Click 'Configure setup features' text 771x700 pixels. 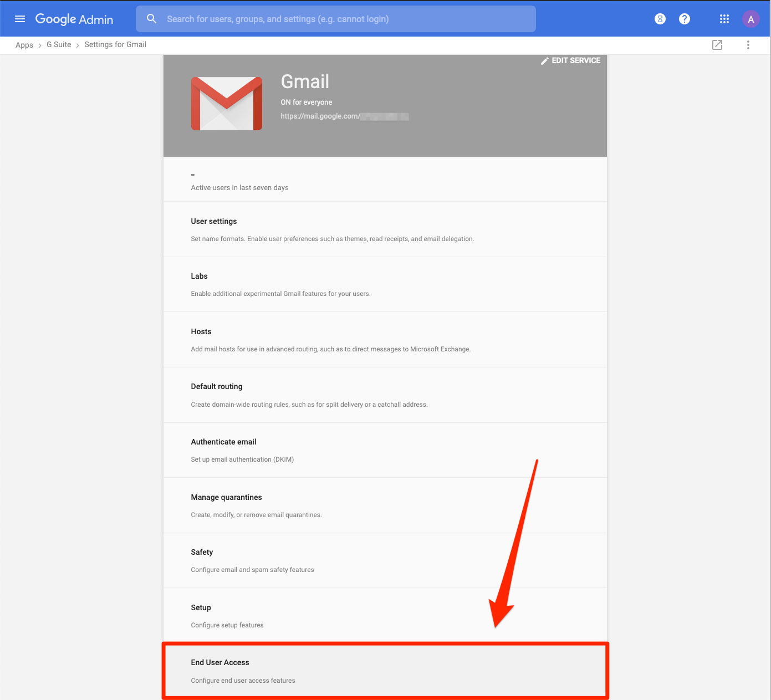coord(227,625)
